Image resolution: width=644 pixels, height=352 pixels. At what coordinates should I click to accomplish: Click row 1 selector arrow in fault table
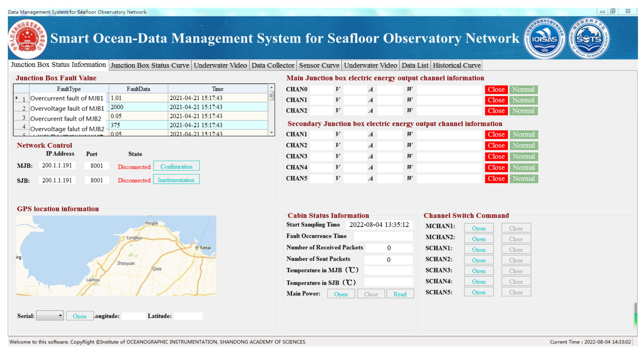pyautogui.click(x=17, y=98)
